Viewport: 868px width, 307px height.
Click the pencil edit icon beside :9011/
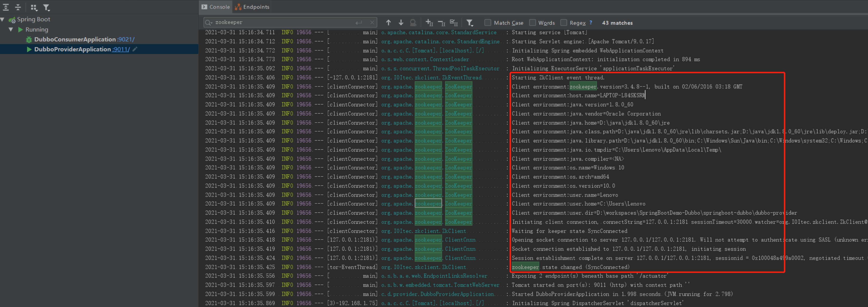[135, 49]
